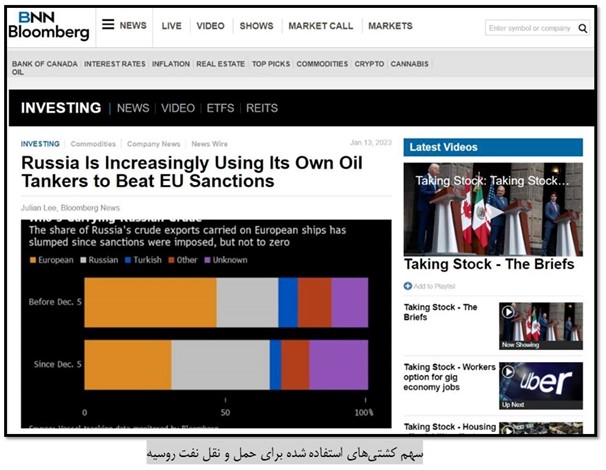The height and width of the screenshot is (470, 606).
Task: Click the gray Russian segment Since Dec. 5
Action: coord(221,365)
